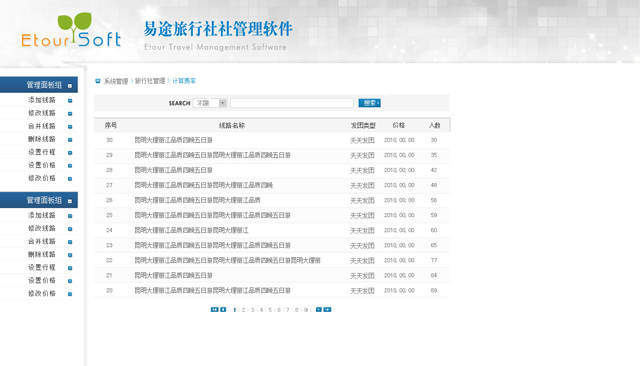Open 修改价格 in the first 管理面板组 group

point(42,178)
